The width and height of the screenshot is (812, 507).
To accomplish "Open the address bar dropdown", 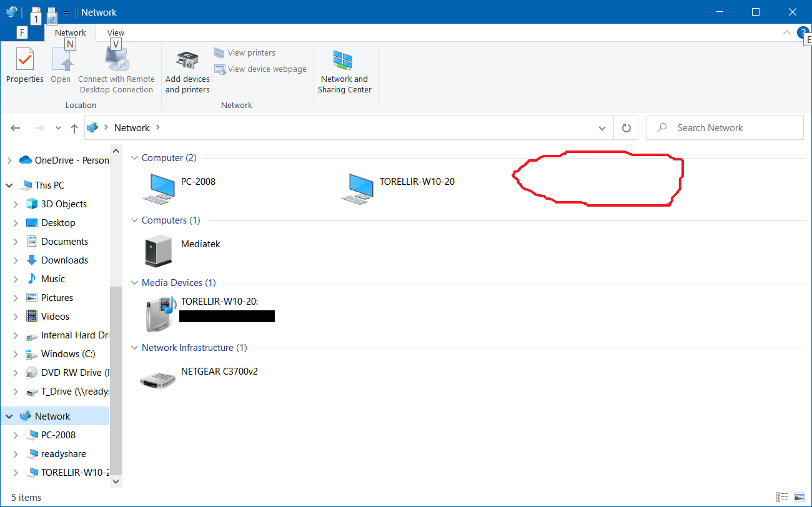I will [602, 127].
